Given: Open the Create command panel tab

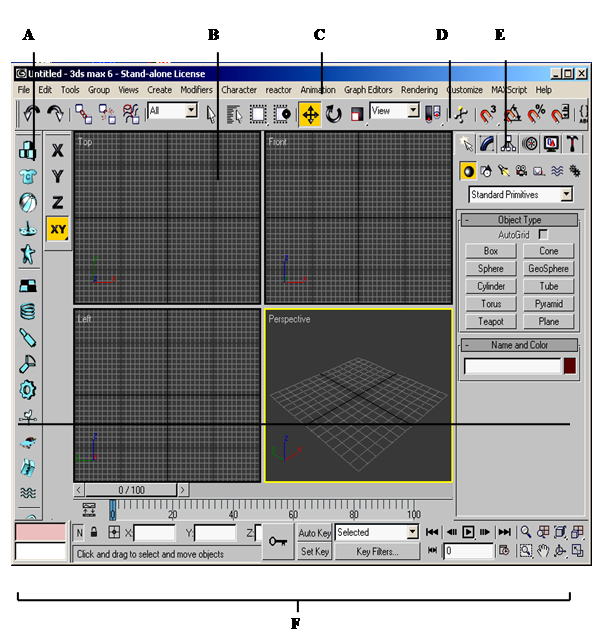Looking at the screenshot, I should click(466, 144).
